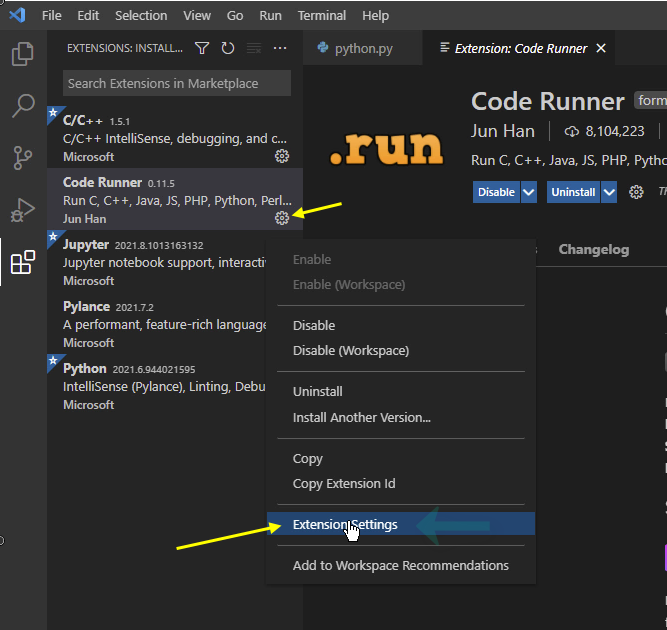
Task: Click publisher name Jun Han in details
Action: (502, 131)
